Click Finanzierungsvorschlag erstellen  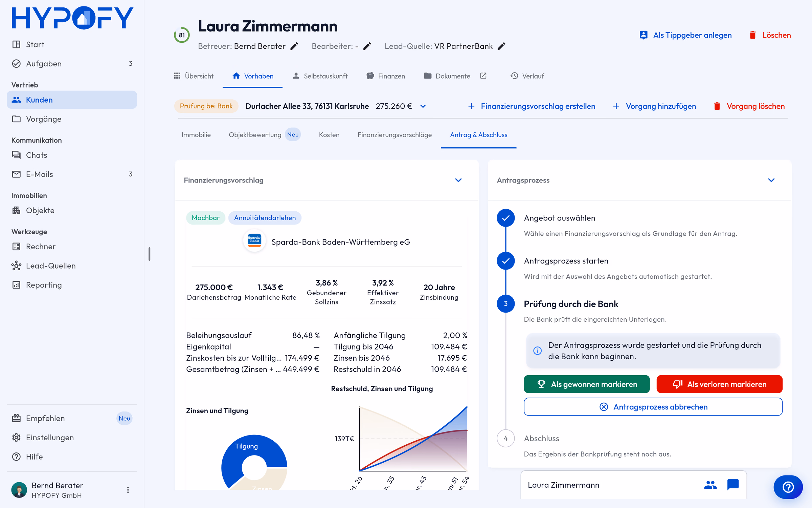(531, 106)
